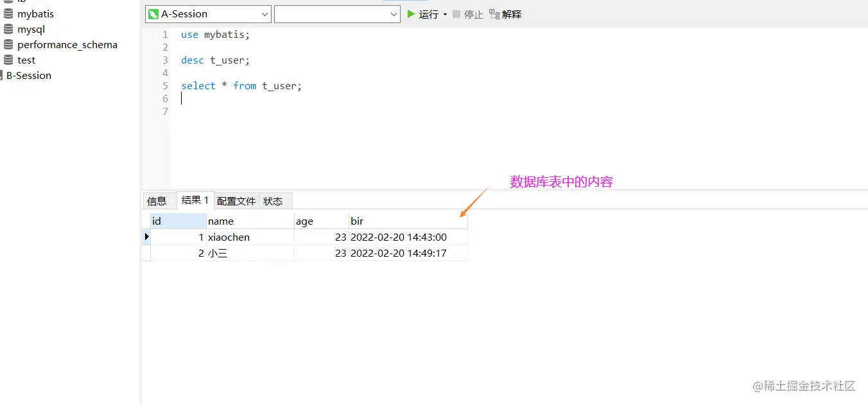
Task: Click the age cell in xiaochen row
Action: point(322,237)
